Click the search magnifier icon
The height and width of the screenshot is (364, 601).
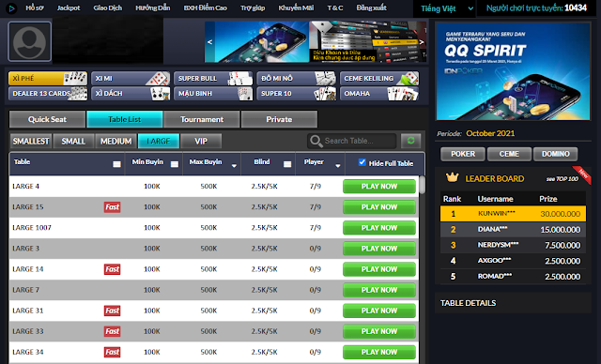[316, 141]
